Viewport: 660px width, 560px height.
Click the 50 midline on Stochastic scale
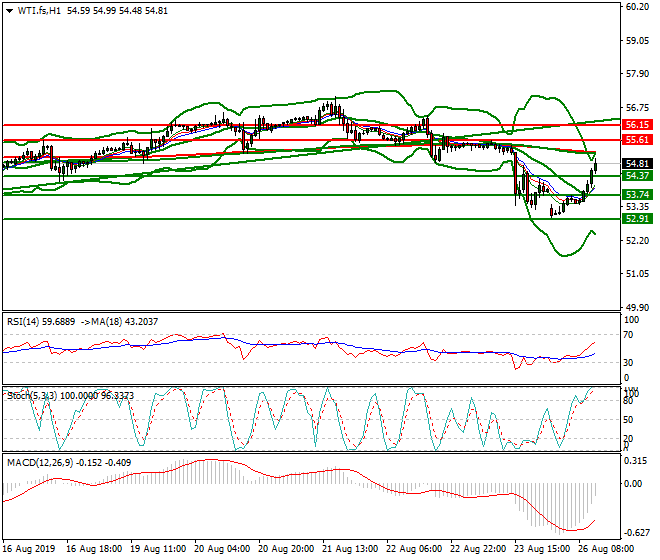click(628, 420)
